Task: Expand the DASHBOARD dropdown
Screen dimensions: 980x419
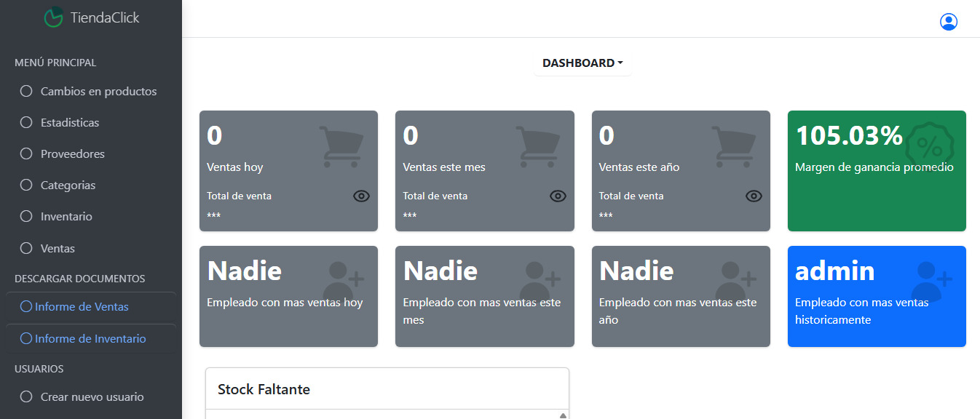Action: (x=582, y=63)
